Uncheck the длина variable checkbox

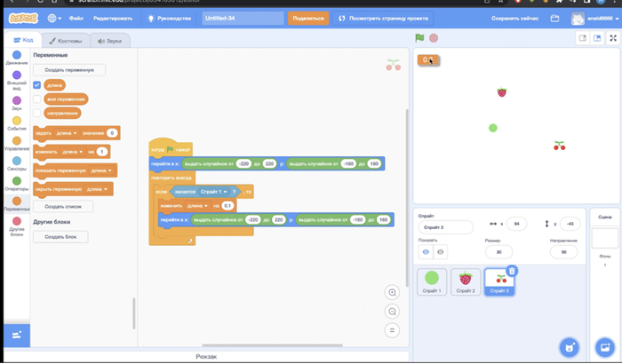point(37,85)
